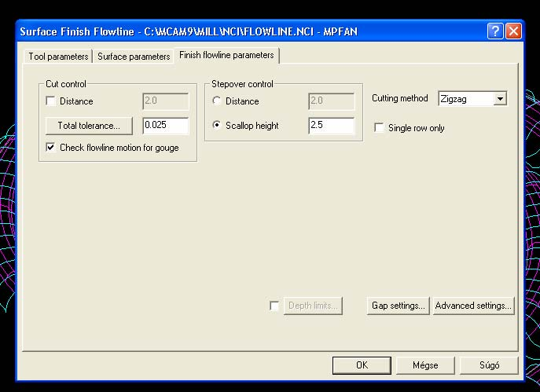This screenshot has height=392, width=540.
Task: Cancel the dialog with Mégse
Action: tap(425, 365)
